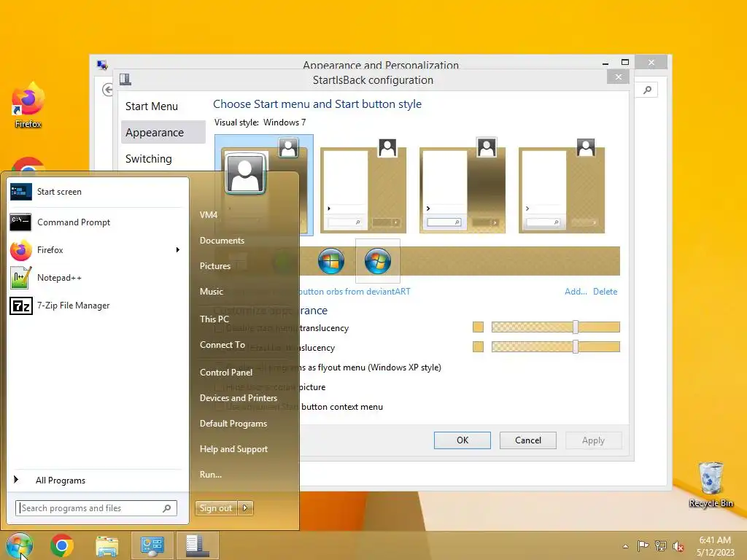The height and width of the screenshot is (560, 747).
Task: Open the Recycle Bin on desktop
Action: point(711,485)
